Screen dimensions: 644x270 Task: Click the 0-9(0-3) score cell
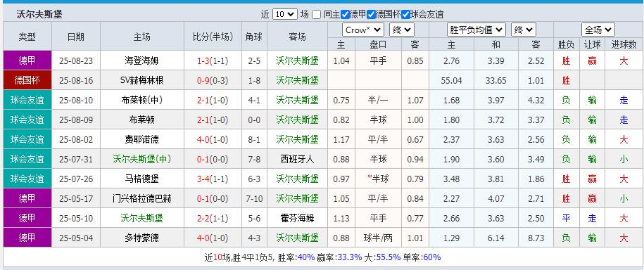213,81
